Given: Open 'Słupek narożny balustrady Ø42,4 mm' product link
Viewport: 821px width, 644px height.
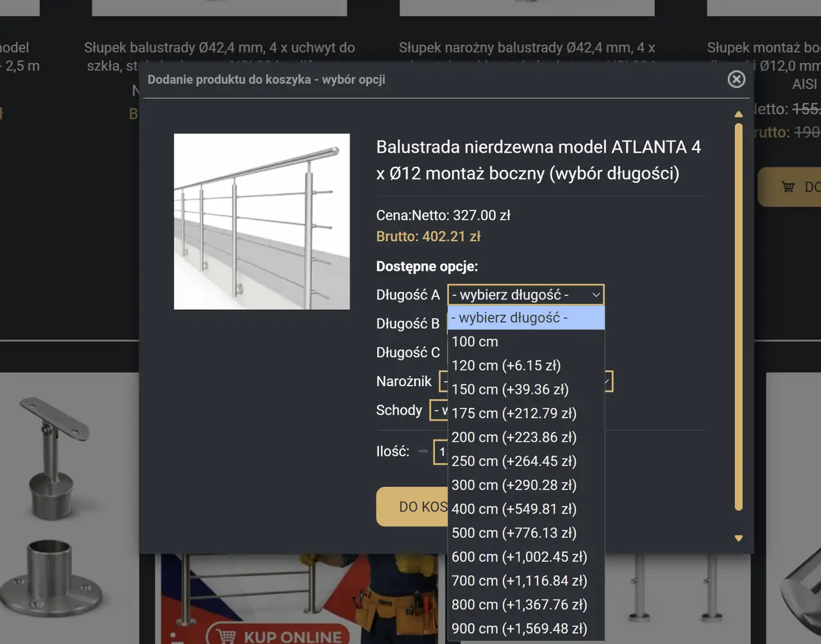Looking at the screenshot, I should pos(527,47).
